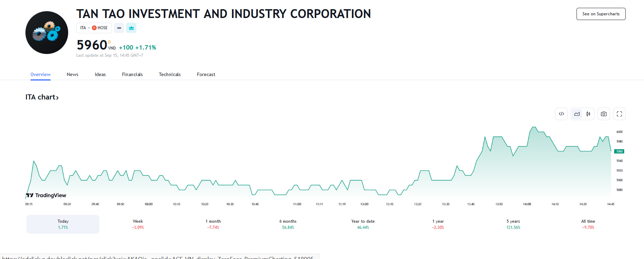Click the embed code icon above chart

561,114
